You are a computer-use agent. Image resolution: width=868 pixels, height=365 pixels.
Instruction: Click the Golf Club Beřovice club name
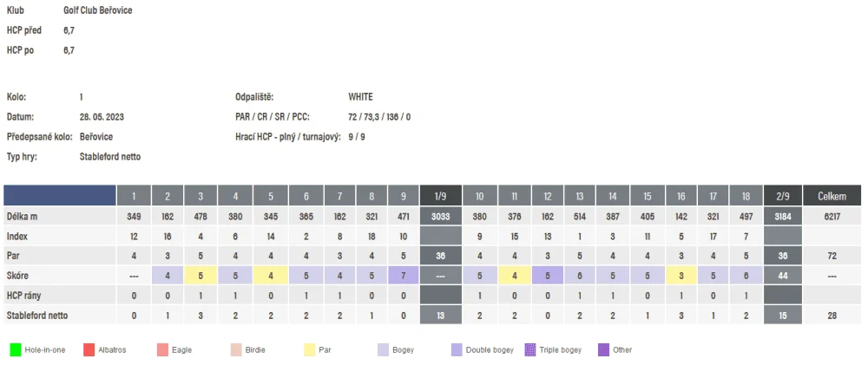pos(98,10)
